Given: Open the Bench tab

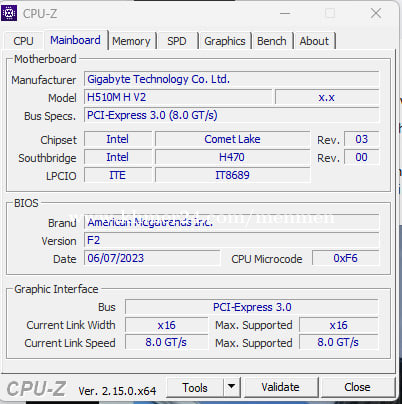Looking at the screenshot, I should pyautogui.click(x=272, y=41).
